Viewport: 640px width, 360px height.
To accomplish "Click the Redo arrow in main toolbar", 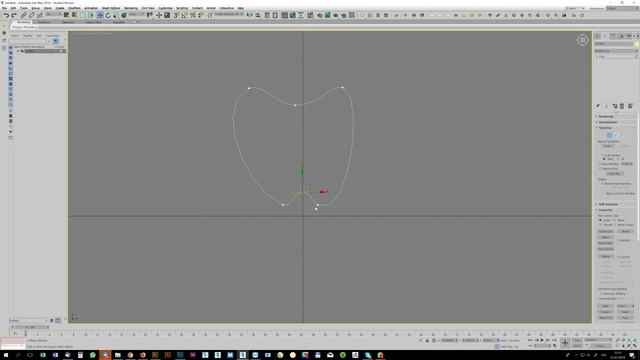I will point(13,15).
